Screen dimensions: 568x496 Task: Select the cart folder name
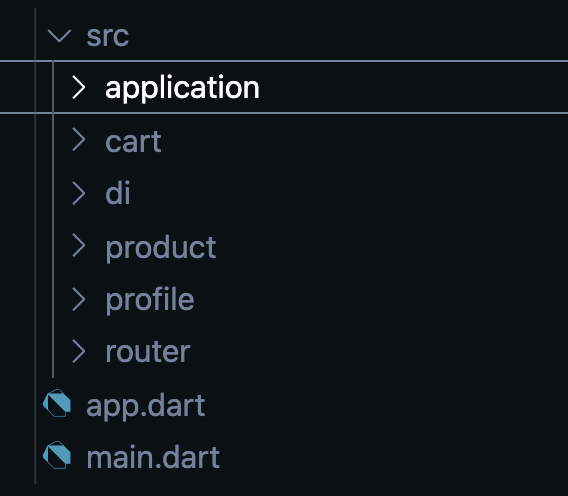[x=133, y=142]
